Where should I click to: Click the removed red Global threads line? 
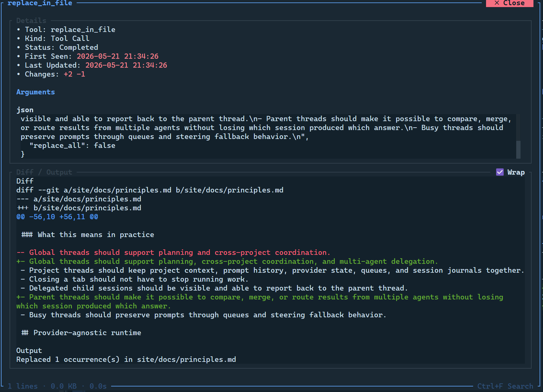pyautogui.click(x=173, y=252)
